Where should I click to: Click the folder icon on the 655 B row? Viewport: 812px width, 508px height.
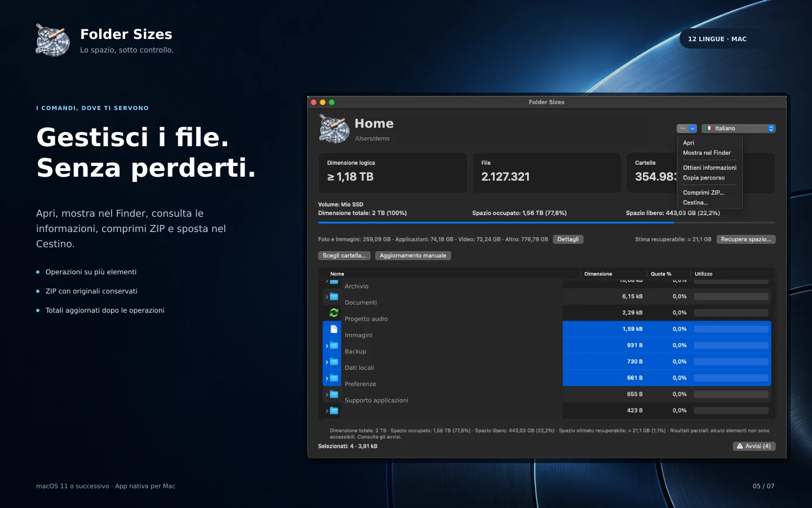334,395
